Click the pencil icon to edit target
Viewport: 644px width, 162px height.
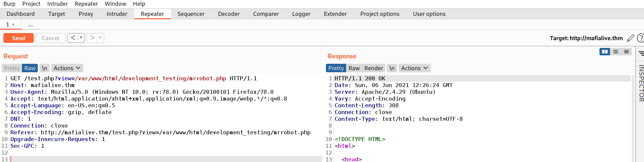631,38
